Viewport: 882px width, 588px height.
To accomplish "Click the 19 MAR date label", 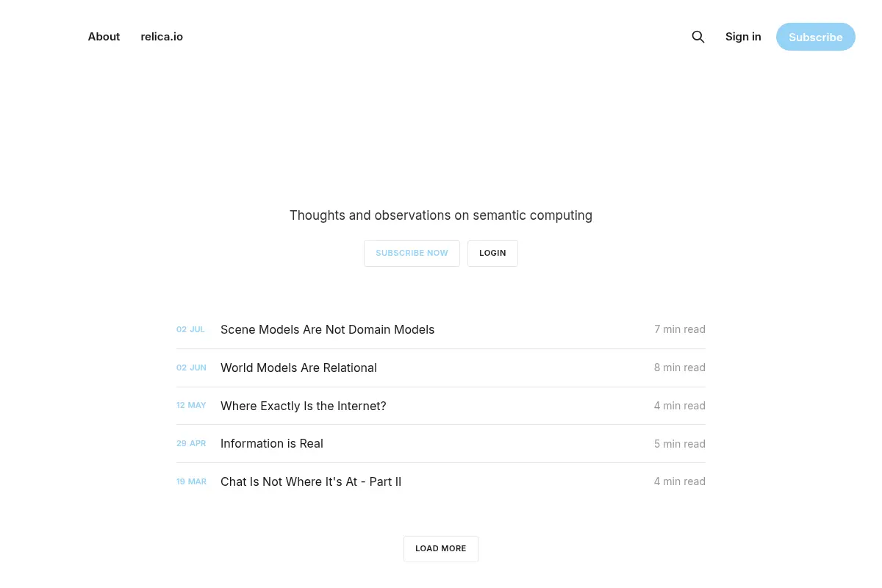I will pyautogui.click(x=191, y=481).
